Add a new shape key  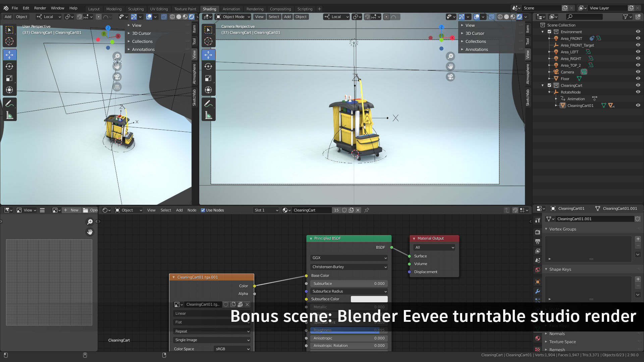638,279
